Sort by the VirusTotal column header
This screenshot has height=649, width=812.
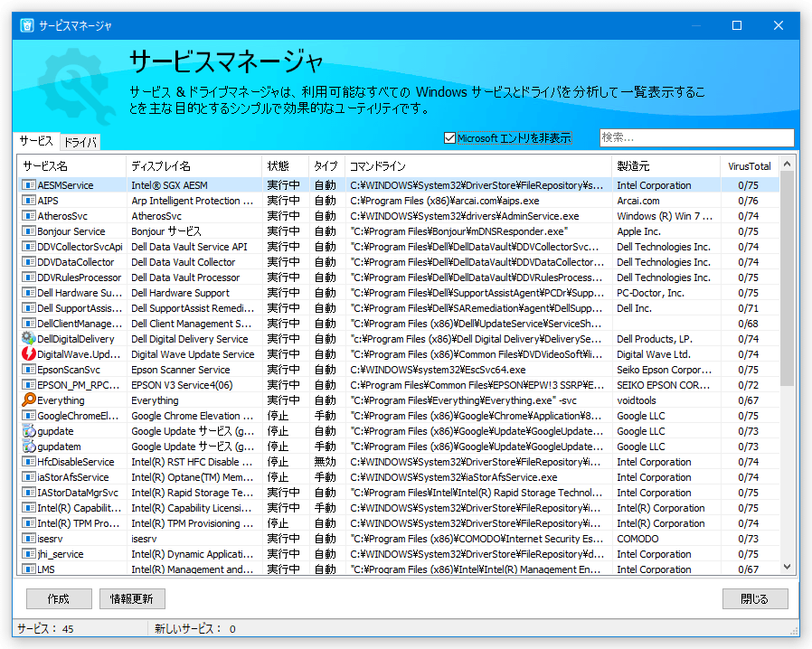pos(750,166)
